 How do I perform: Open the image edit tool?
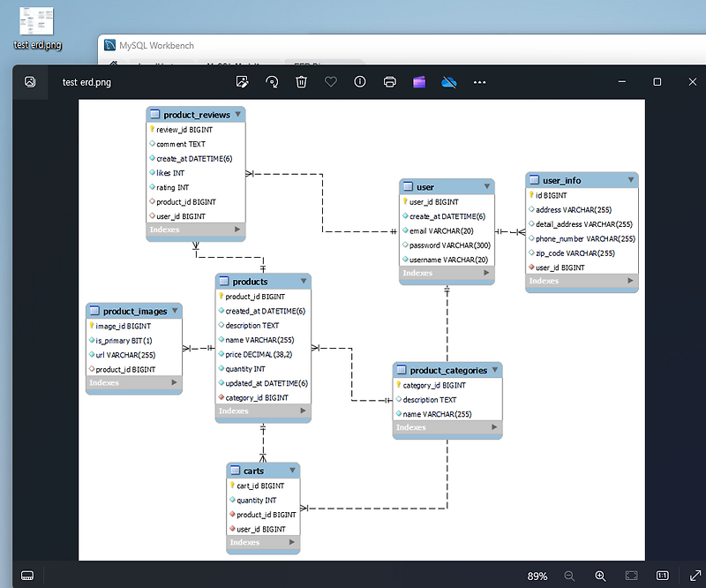coord(243,81)
